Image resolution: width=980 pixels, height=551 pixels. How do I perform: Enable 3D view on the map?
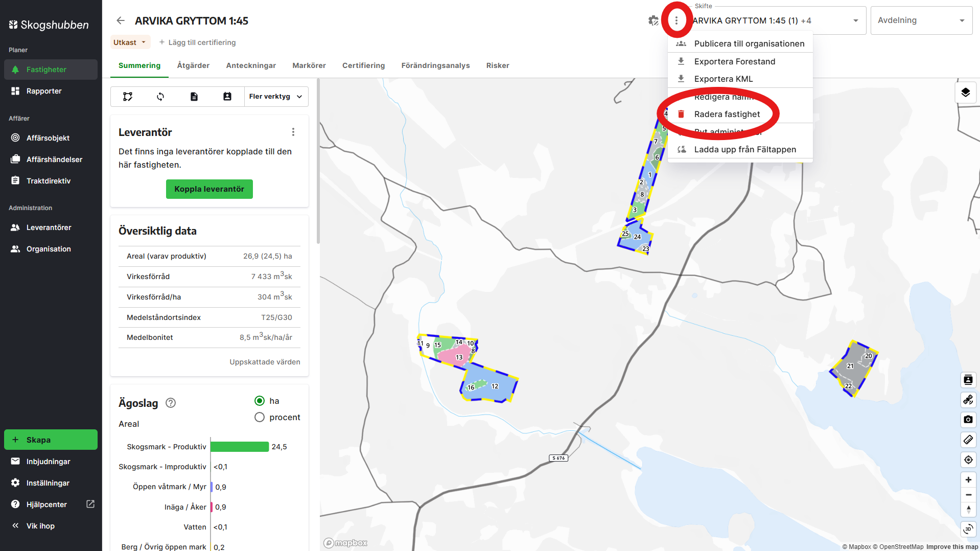(x=968, y=529)
